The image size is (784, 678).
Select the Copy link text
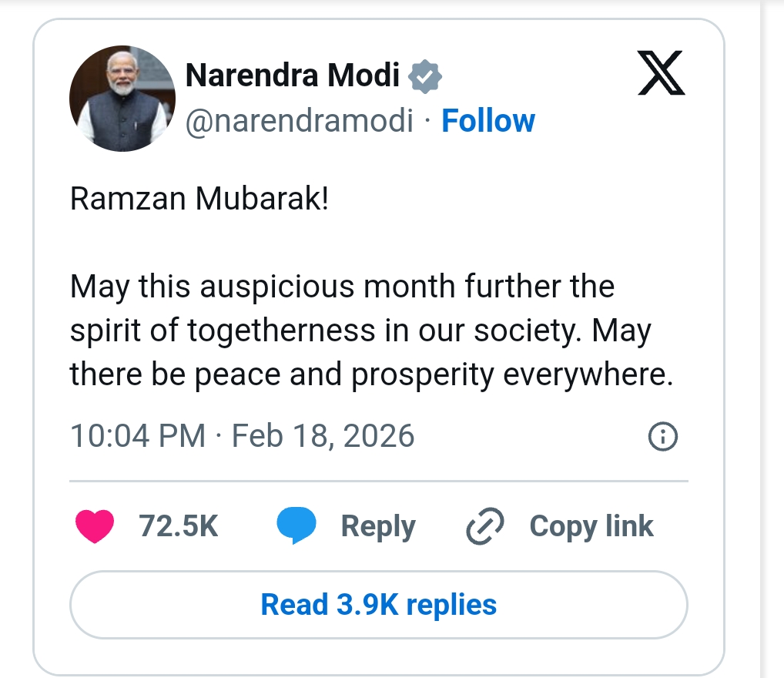(x=591, y=527)
